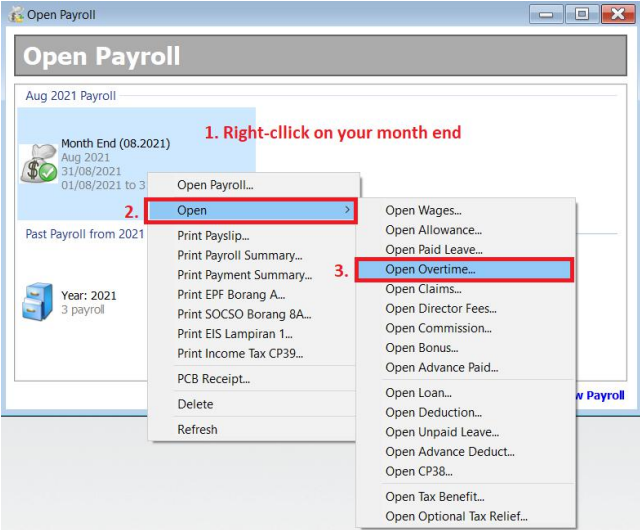Choose Print EPF Borang A... entry
The width and height of the screenshot is (640, 530).
point(231,294)
